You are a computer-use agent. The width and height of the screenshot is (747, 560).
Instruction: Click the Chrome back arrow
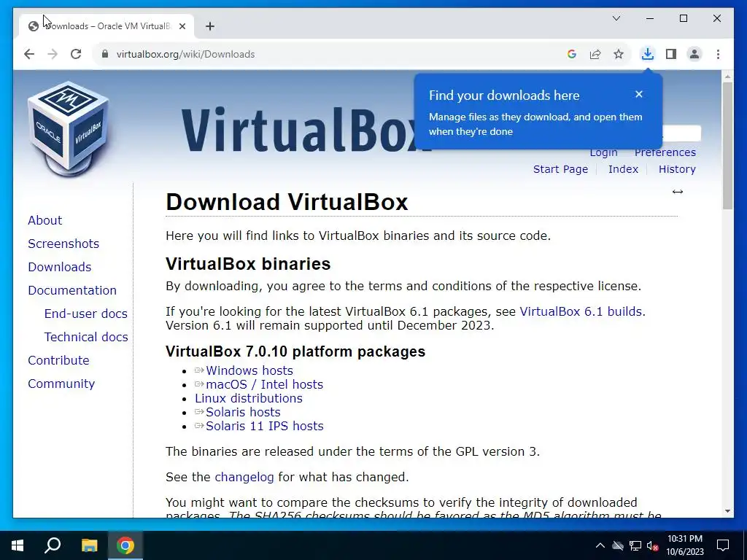pyautogui.click(x=29, y=54)
